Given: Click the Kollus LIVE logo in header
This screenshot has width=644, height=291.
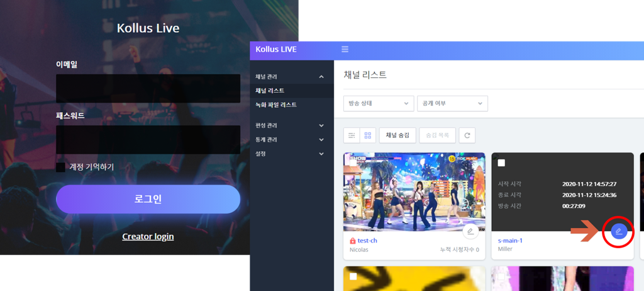Looking at the screenshot, I should 276,49.
